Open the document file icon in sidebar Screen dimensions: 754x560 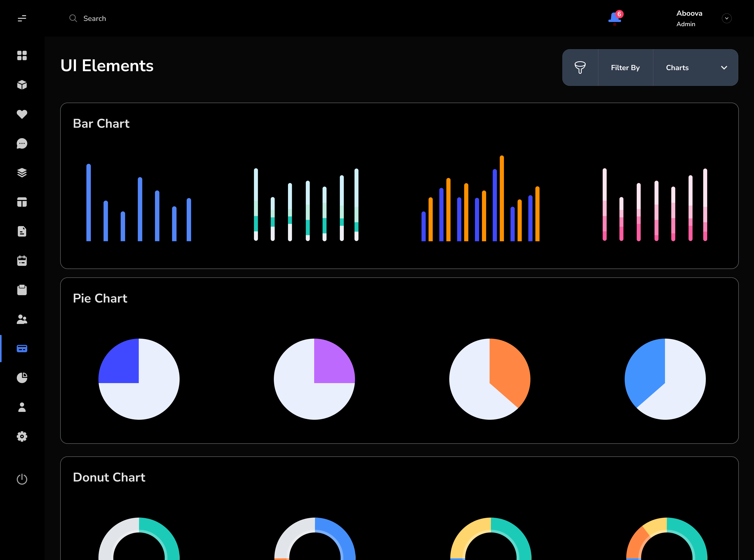[22, 231]
